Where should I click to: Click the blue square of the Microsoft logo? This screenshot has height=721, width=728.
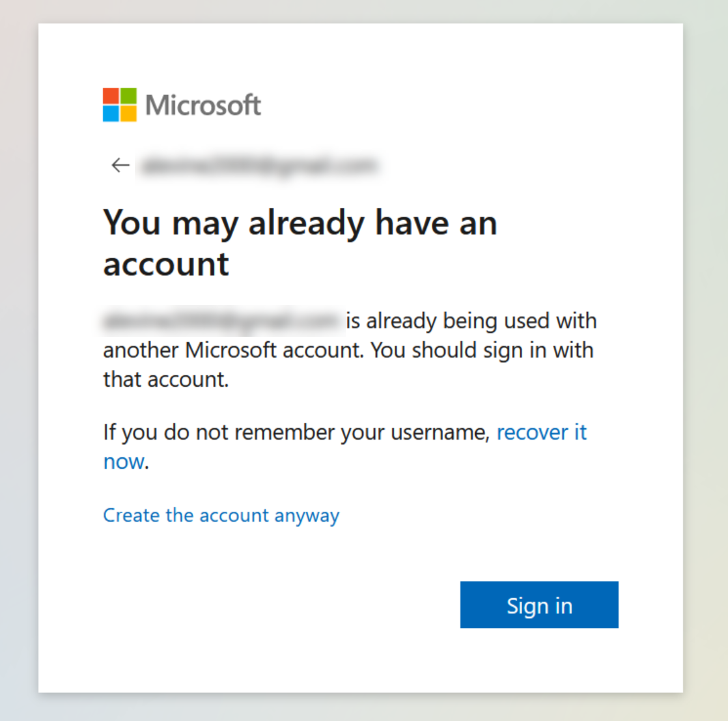click(111, 114)
